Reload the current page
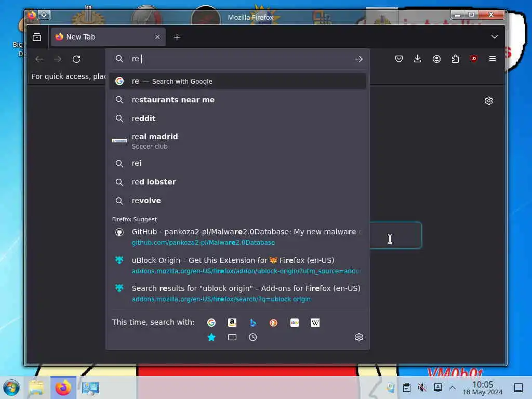This screenshot has height=399, width=532. coord(76,59)
